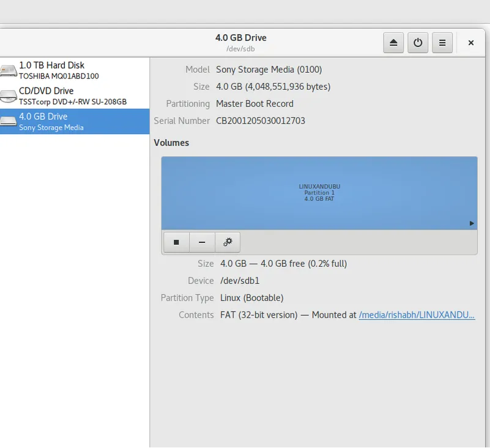The width and height of the screenshot is (490, 448).
Task: Open the gear dropdown for filesystem actions
Action: tap(227, 242)
